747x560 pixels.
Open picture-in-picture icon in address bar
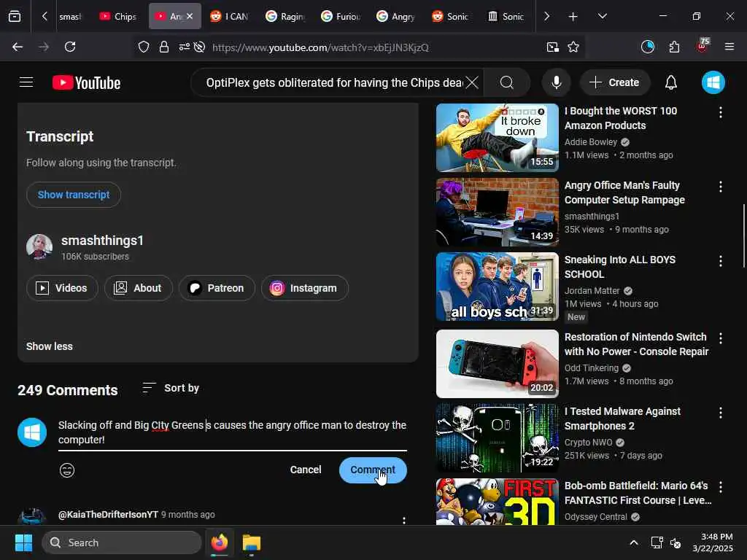click(553, 47)
